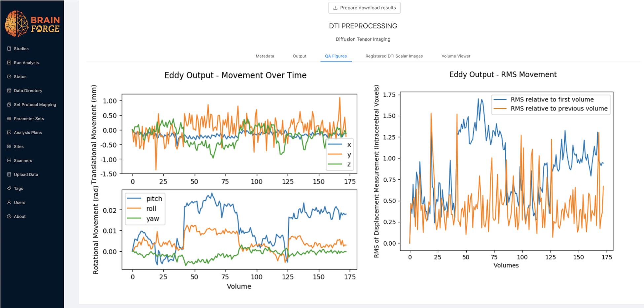Click the yaw legend entry
This screenshot has height=308, width=644.
(143, 218)
